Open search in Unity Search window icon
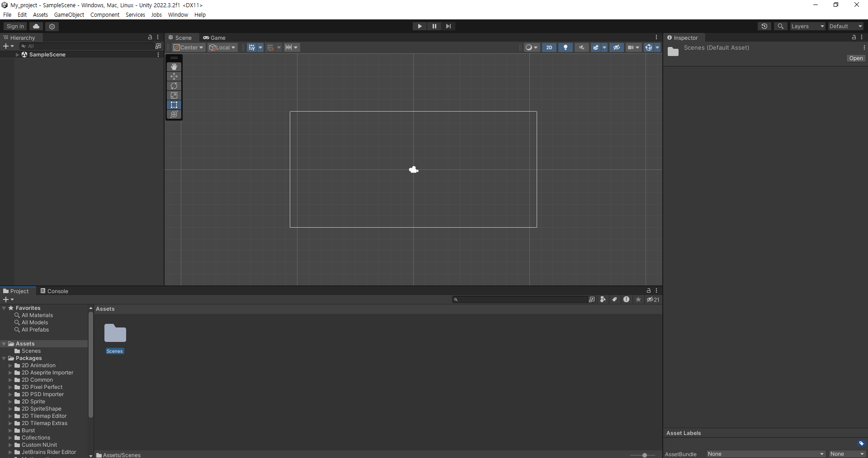 (591, 299)
